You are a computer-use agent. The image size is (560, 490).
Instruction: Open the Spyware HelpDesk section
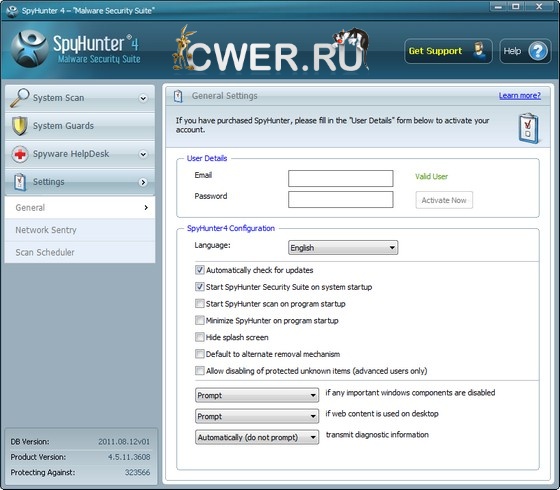point(80,154)
